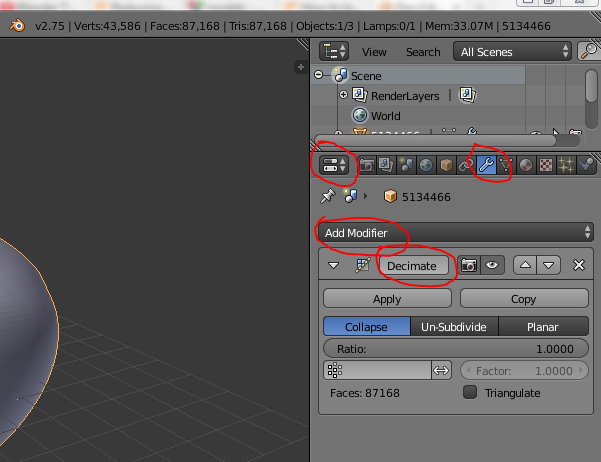Switch to Object Constraints tab
The width and height of the screenshot is (601, 462).
point(465,165)
